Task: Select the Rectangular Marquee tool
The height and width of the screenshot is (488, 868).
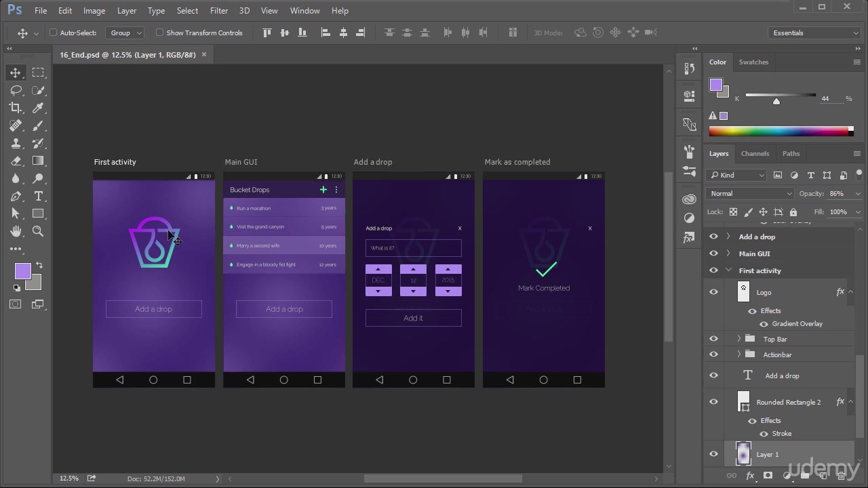Action: (x=38, y=73)
